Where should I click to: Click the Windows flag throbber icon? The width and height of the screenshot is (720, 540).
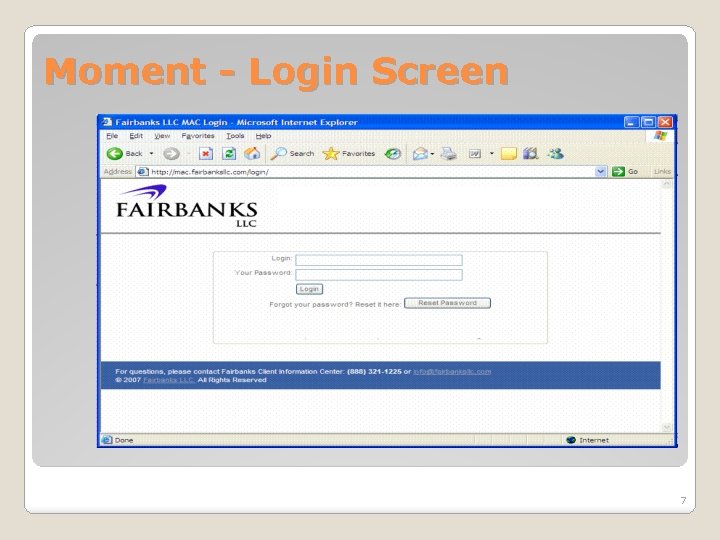pyautogui.click(x=660, y=136)
